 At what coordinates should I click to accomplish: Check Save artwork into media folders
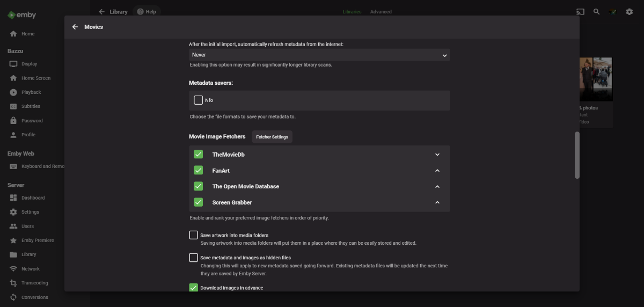(x=194, y=235)
